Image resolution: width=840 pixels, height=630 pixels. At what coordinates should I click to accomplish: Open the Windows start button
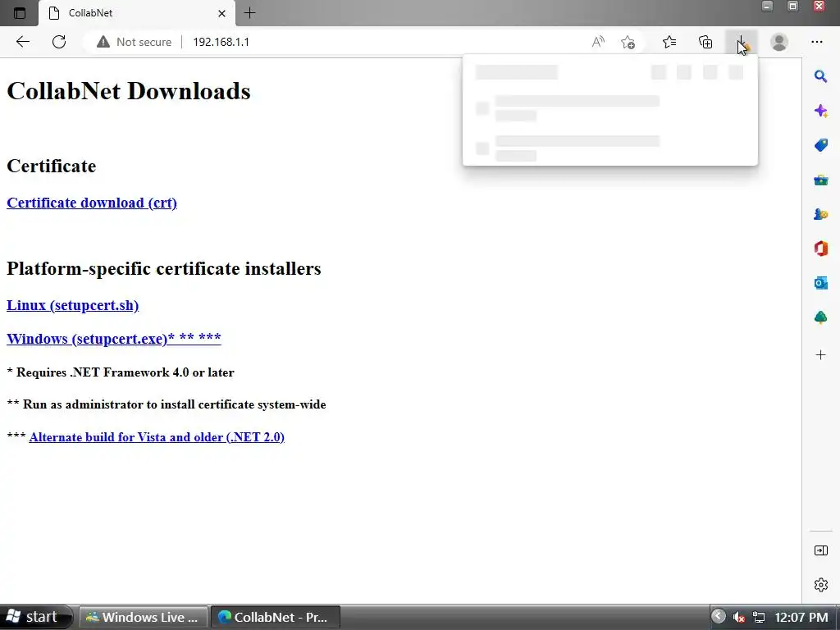[x=35, y=617]
